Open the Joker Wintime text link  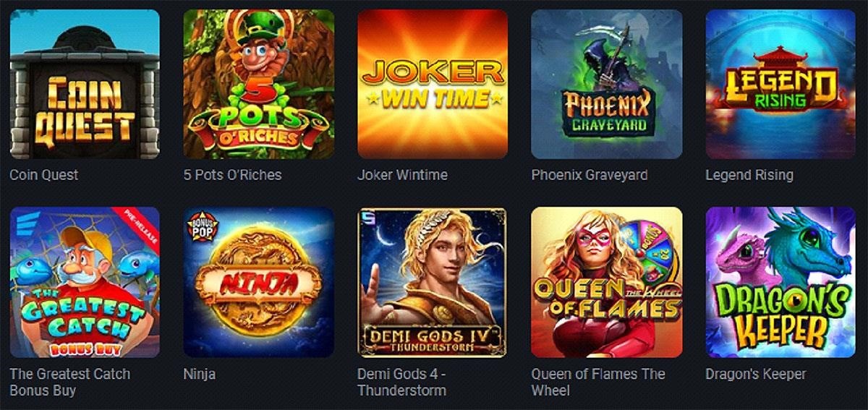point(402,175)
